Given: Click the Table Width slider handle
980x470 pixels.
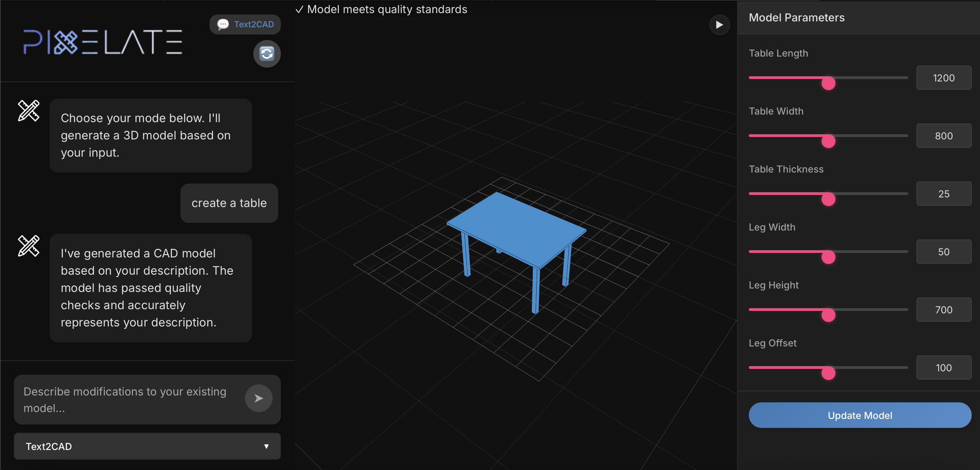Looking at the screenshot, I should coord(828,141).
